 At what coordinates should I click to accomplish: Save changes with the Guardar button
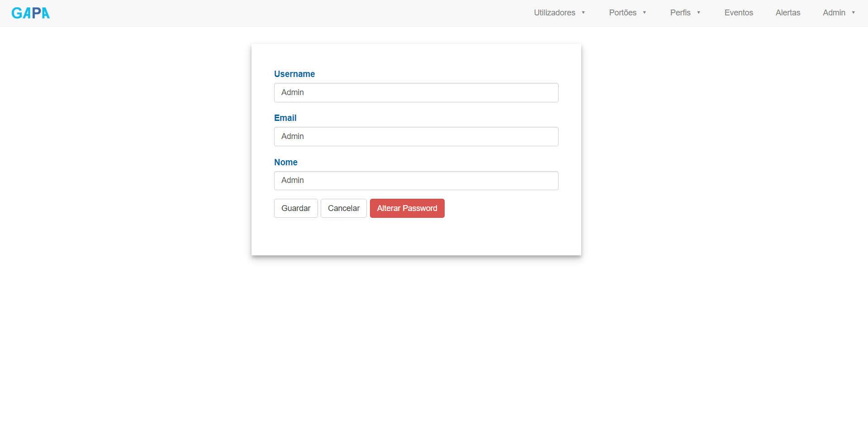296,208
